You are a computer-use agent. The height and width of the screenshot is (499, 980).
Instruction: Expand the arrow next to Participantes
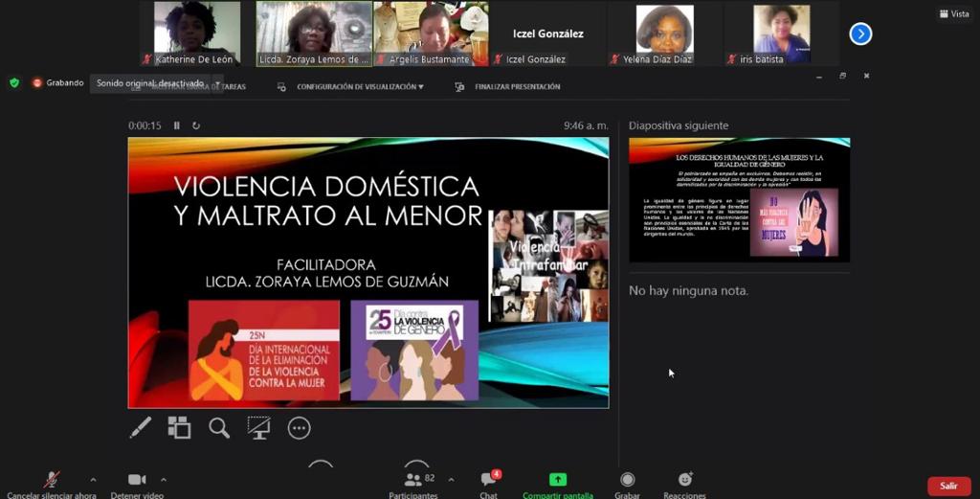[452, 480]
